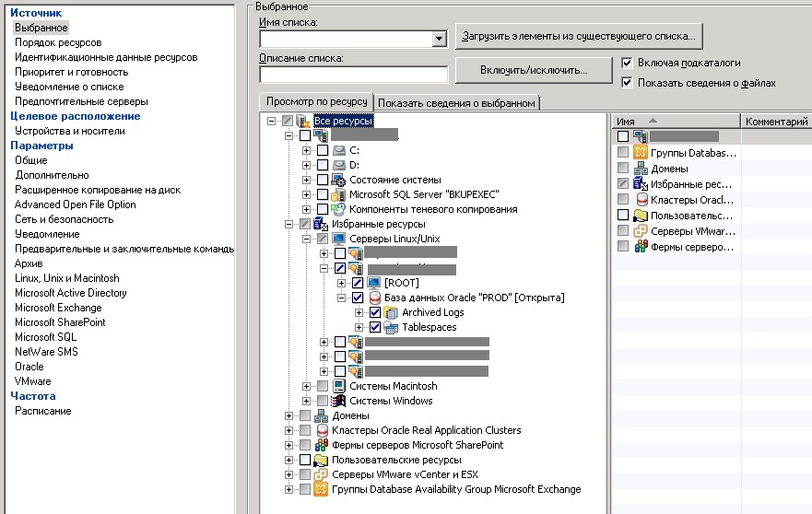The width and height of the screenshot is (812, 514).
Task: Click the Серверы Linux/Unix monitor icon
Action: [x=338, y=239]
